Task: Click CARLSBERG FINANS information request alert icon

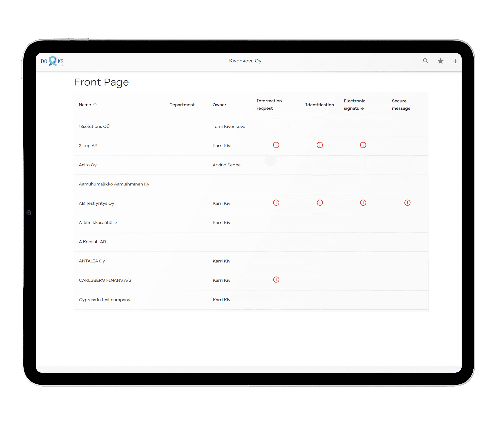Action: [x=276, y=280]
